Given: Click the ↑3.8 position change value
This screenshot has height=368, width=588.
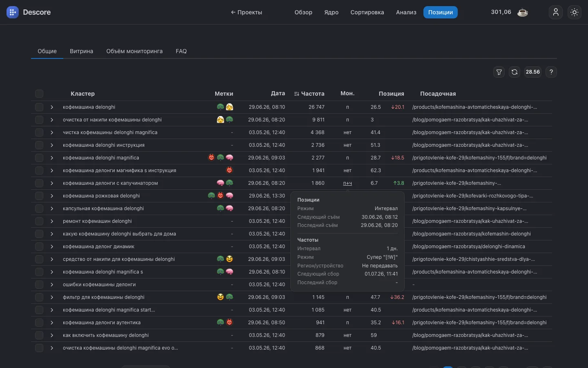Looking at the screenshot, I should click(x=399, y=183).
